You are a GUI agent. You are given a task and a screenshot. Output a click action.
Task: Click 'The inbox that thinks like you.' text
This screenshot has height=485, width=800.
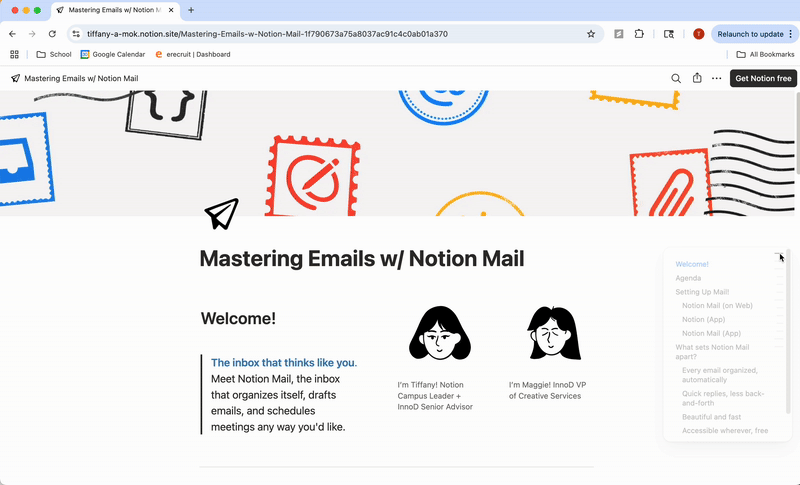(284, 363)
